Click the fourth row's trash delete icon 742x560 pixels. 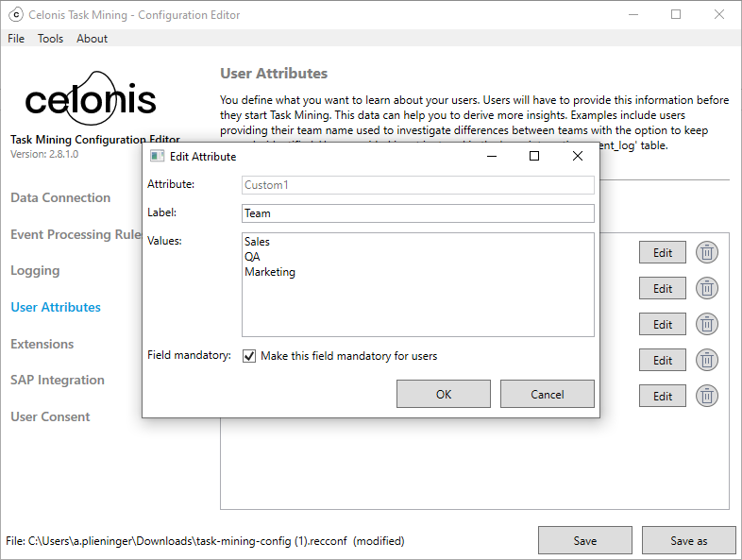(706, 360)
